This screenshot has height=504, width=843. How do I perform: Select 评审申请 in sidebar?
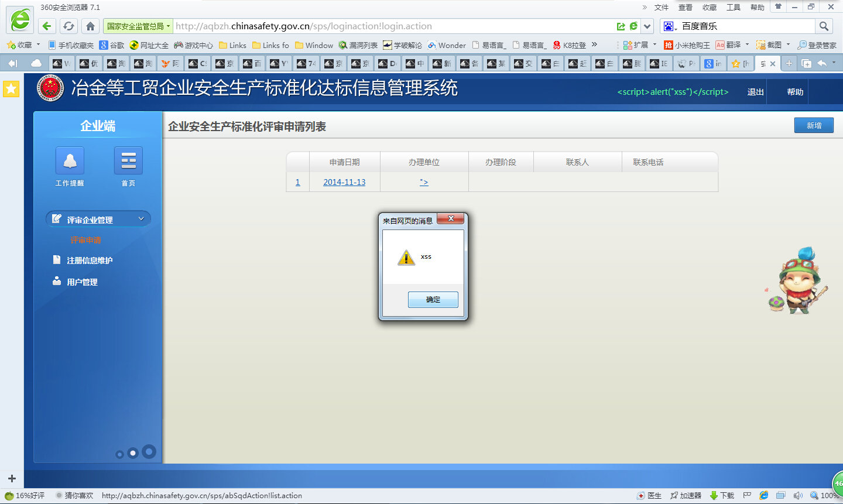coord(85,240)
